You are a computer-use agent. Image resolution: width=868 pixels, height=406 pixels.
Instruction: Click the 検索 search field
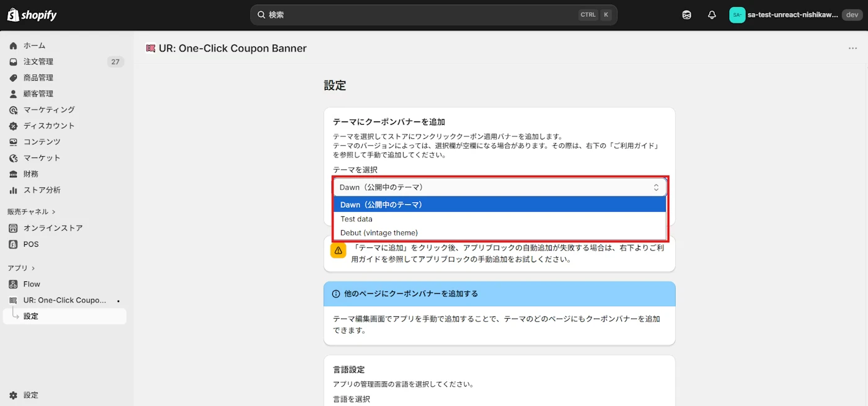pos(434,15)
